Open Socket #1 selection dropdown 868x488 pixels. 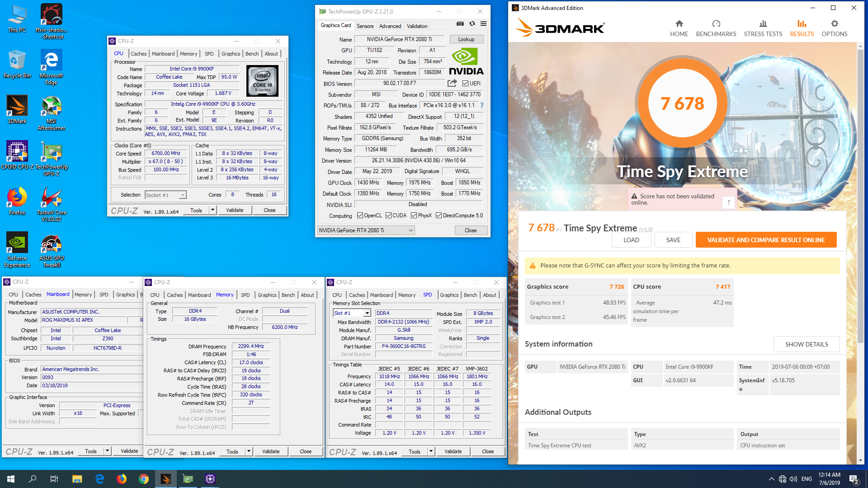click(165, 195)
